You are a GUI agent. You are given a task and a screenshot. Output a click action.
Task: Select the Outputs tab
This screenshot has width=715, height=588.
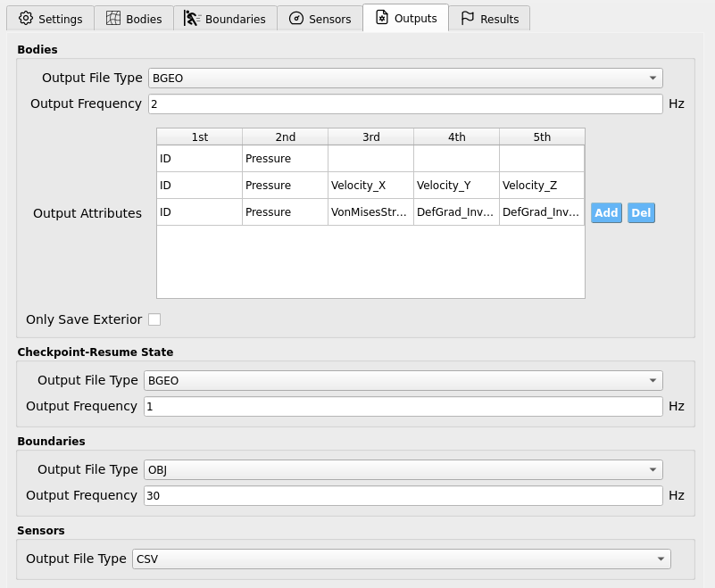406,18
